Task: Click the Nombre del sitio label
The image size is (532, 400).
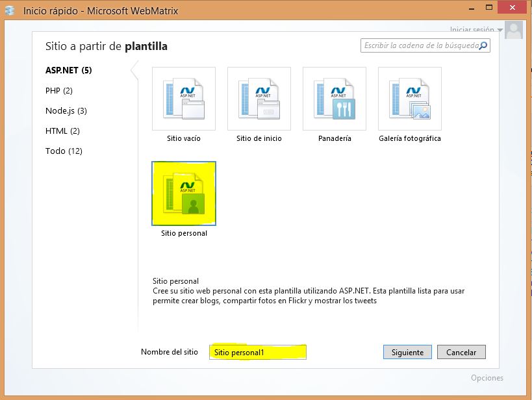Action: pyautogui.click(x=170, y=352)
